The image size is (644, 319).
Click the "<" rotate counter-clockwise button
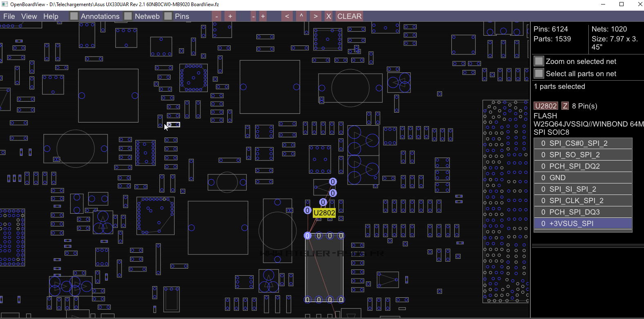coord(287,16)
